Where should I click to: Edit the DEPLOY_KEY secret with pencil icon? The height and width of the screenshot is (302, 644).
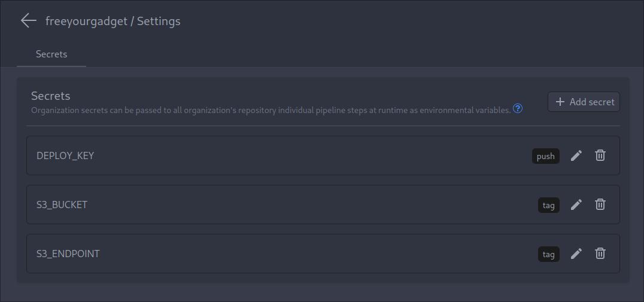click(x=576, y=155)
